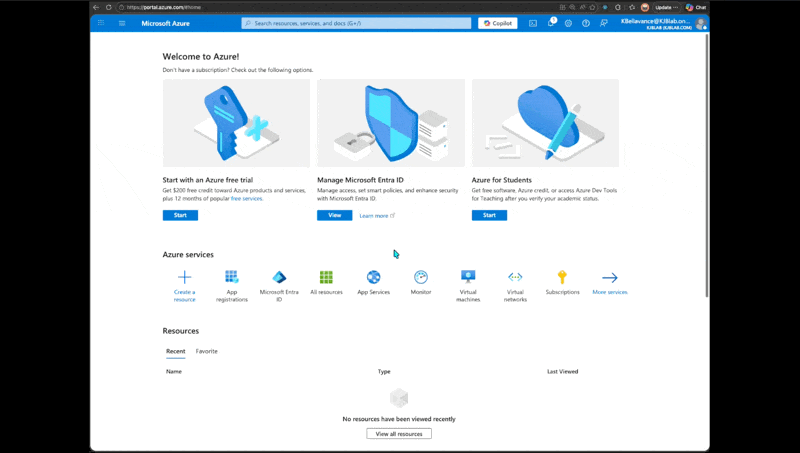Click the browser Update button
The height and width of the screenshot is (453, 800).
pos(667,7)
